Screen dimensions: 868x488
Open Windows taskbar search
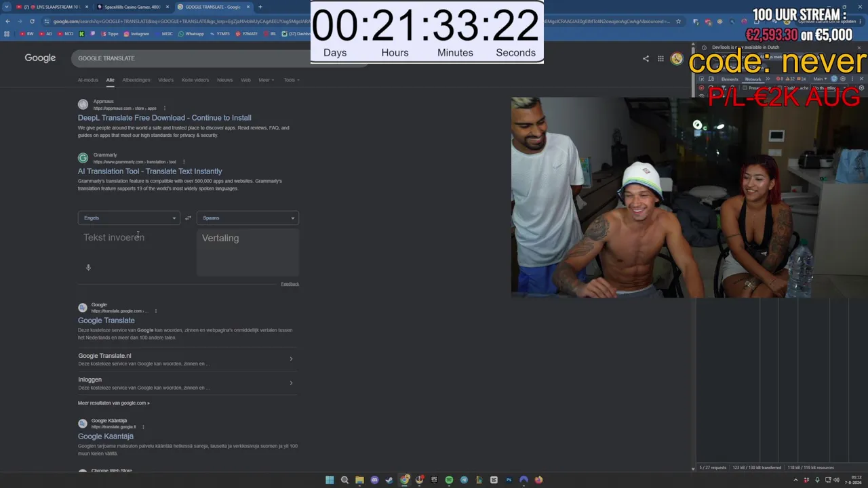(344, 480)
